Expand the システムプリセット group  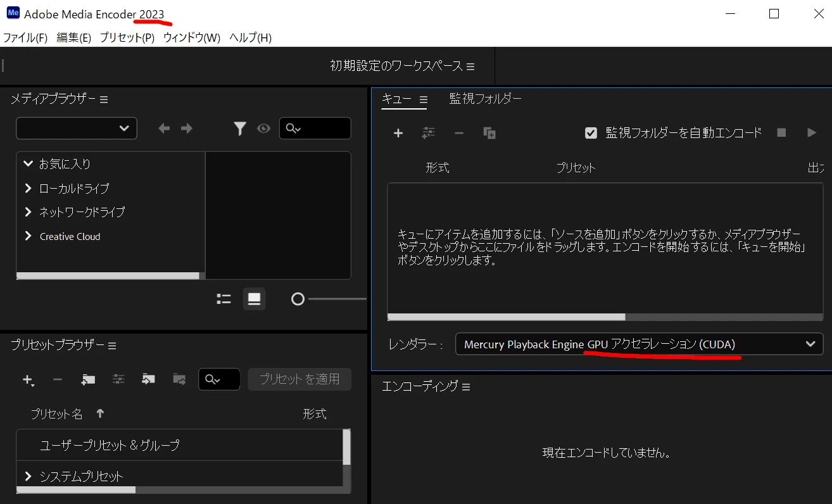[x=28, y=476]
